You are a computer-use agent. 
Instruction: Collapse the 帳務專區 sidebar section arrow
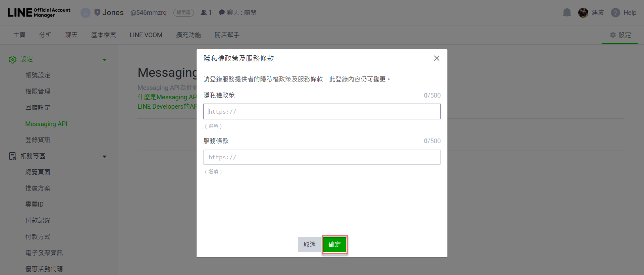tap(104, 156)
